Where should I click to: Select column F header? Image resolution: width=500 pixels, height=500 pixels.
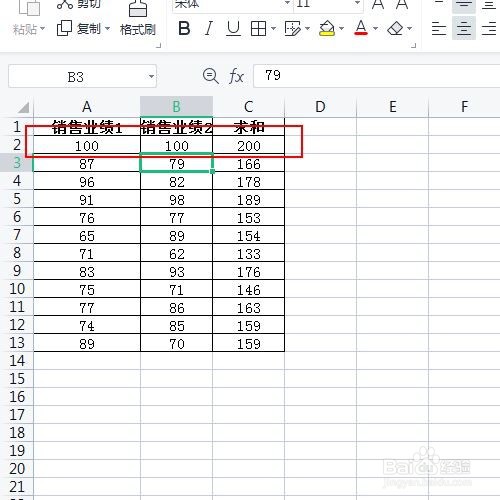click(464, 107)
